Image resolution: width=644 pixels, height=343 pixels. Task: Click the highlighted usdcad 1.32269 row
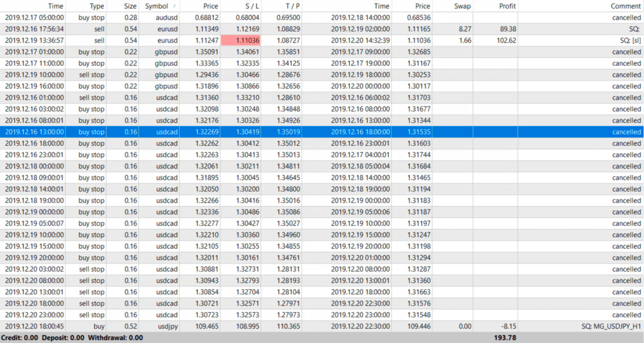click(x=207, y=132)
